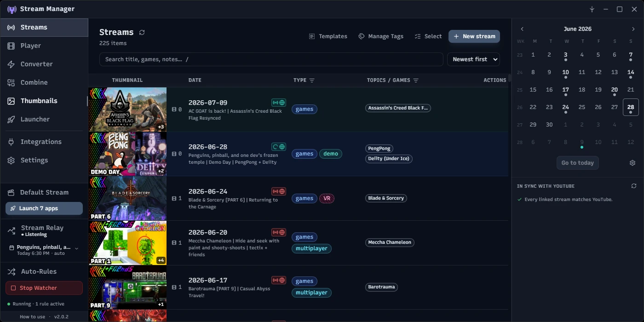Click the Stream Manager app logo icon
Image resolution: width=644 pixels, height=322 pixels.
(12, 9)
